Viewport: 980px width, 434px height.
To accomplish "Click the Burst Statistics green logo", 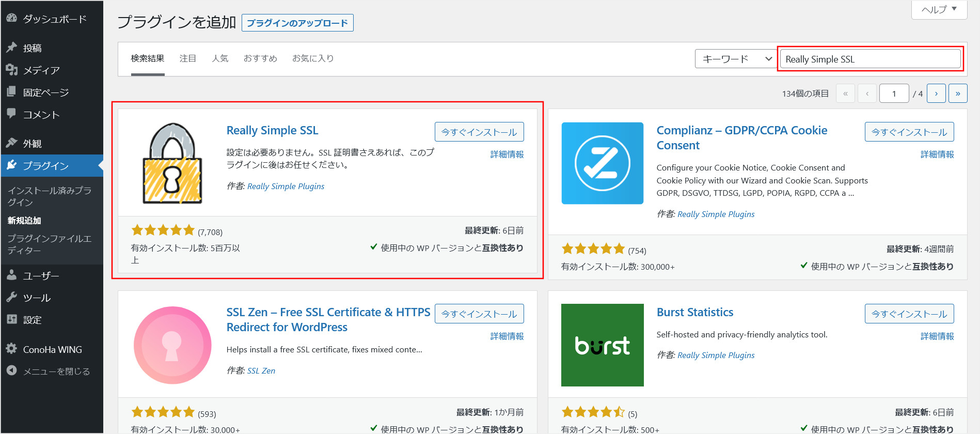I will coord(603,345).
